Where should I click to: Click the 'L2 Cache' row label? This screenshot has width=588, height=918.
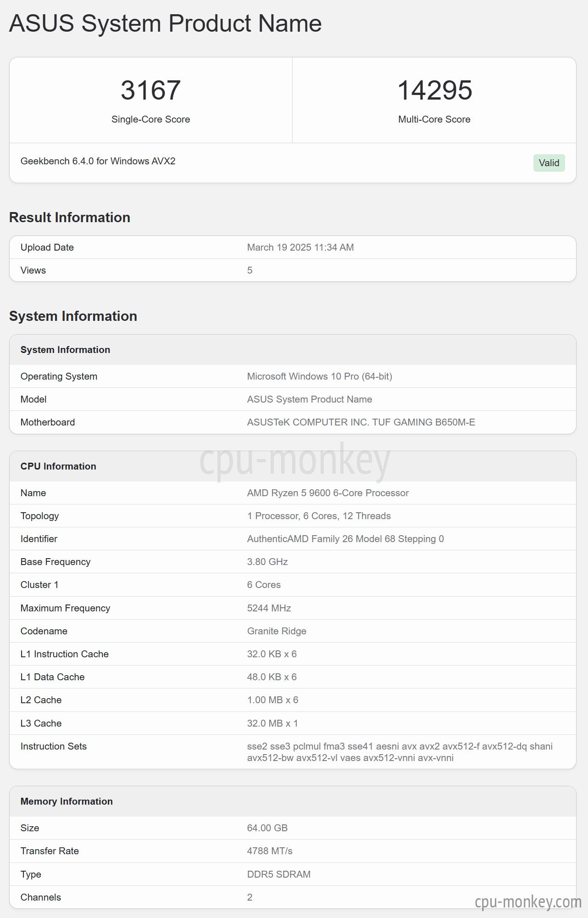point(41,700)
